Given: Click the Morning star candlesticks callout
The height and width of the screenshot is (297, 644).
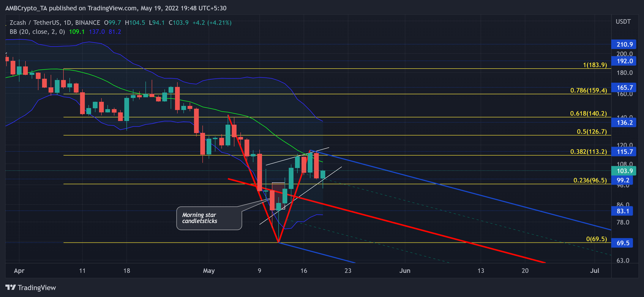Looking at the screenshot, I should [x=209, y=218].
